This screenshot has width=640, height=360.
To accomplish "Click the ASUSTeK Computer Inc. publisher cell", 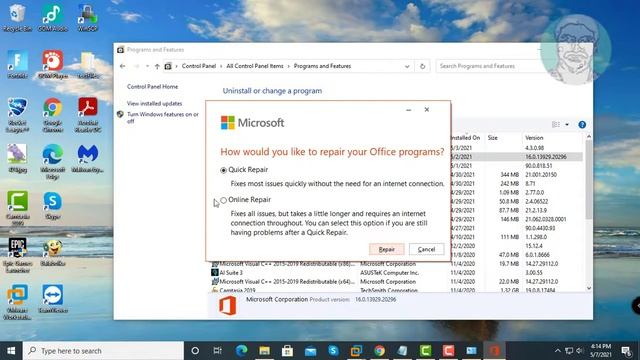I will (x=389, y=273).
